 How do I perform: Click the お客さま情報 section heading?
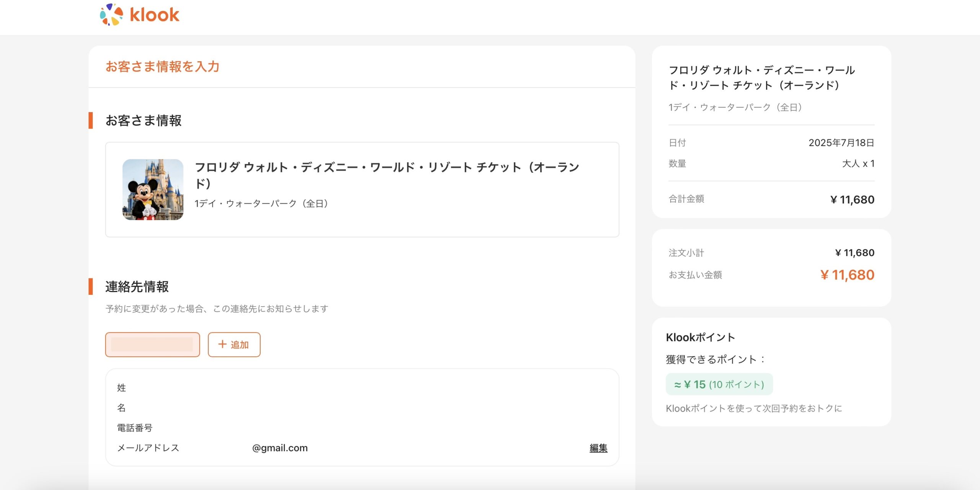144,121
